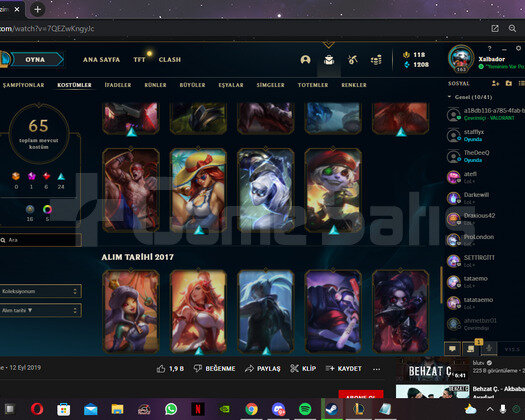525x420 pixels.
Task: Click the chroma color wheel icon
Action: (47, 209)
